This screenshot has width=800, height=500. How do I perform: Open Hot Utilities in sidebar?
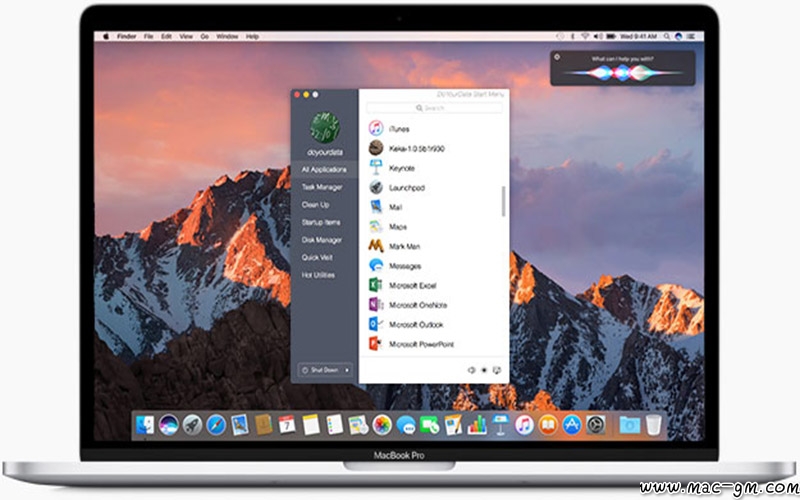tap(318, 275)
